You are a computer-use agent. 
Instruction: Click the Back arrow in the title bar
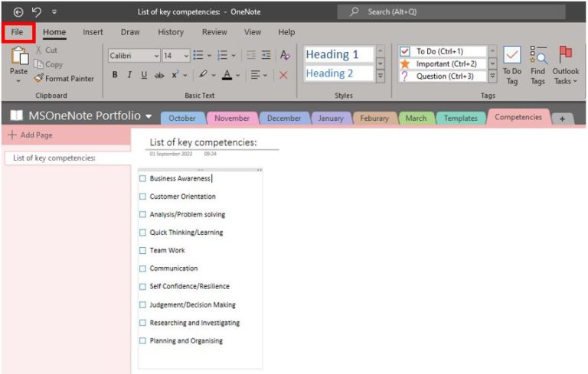pos(18,12)
